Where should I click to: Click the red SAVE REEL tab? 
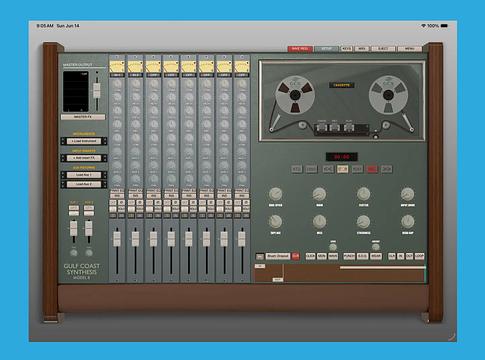(300, 49)
